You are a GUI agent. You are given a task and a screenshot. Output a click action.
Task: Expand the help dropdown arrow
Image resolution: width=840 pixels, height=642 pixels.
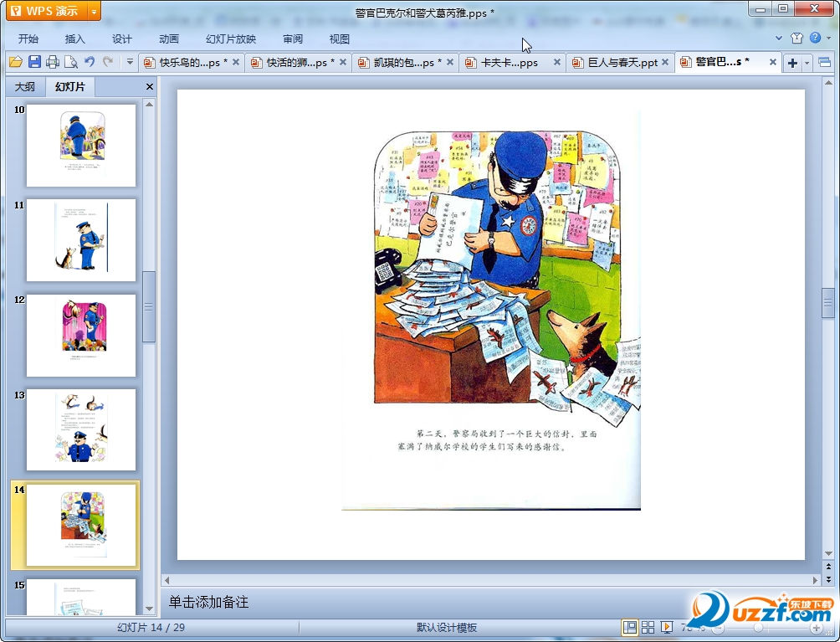(829, 38)
